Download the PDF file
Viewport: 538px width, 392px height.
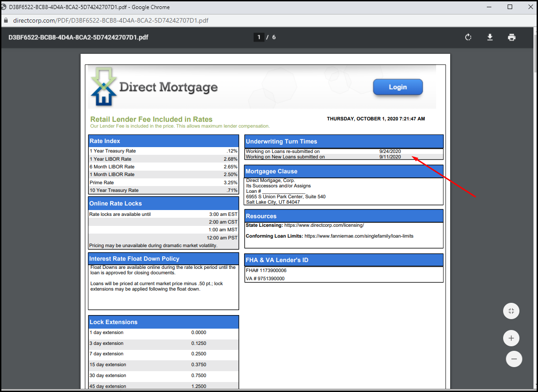tap(490, 38)
